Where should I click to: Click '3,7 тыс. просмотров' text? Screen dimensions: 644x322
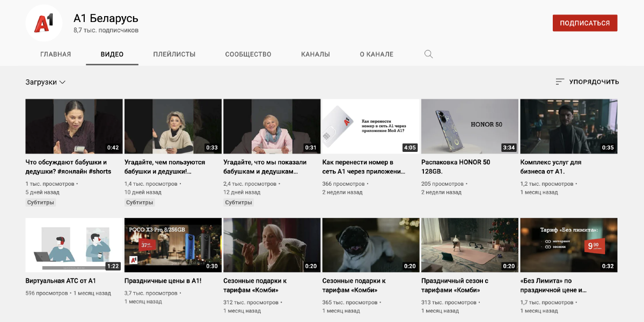click(x=151, y=294)
